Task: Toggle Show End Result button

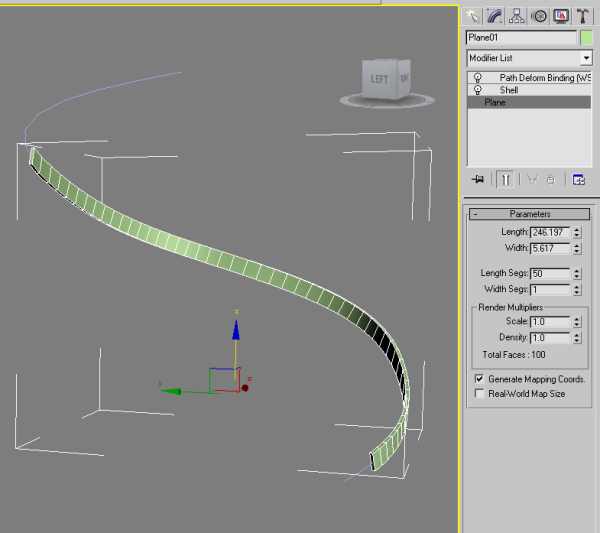Action: tap(505, 179)
